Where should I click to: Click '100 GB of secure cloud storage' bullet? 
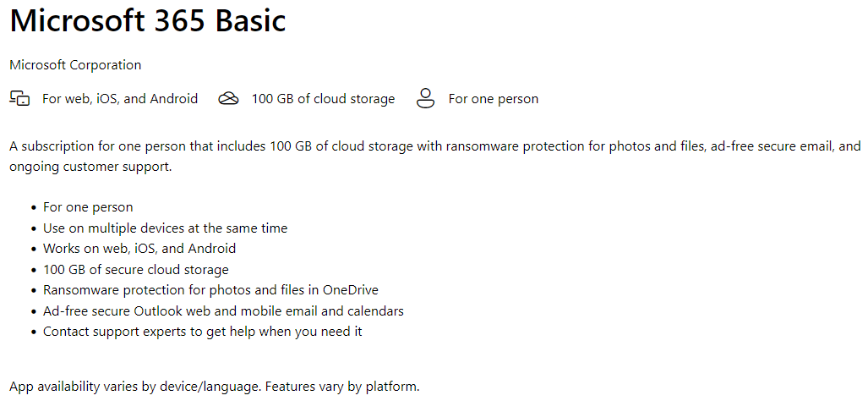(x=135, y=270)
